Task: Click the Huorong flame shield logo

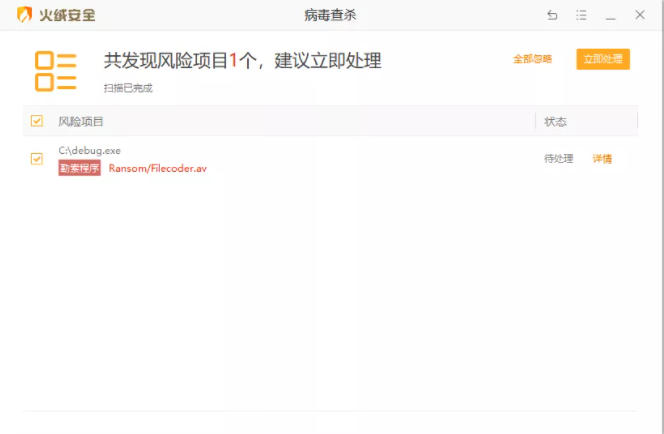Action: pyautogui.click(x=23, y=15)
